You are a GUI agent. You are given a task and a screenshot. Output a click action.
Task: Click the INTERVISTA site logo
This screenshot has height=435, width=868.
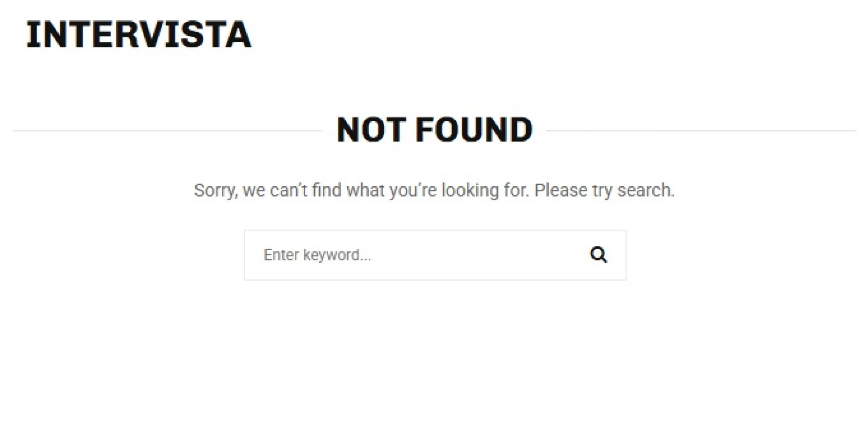coord(139,34)
